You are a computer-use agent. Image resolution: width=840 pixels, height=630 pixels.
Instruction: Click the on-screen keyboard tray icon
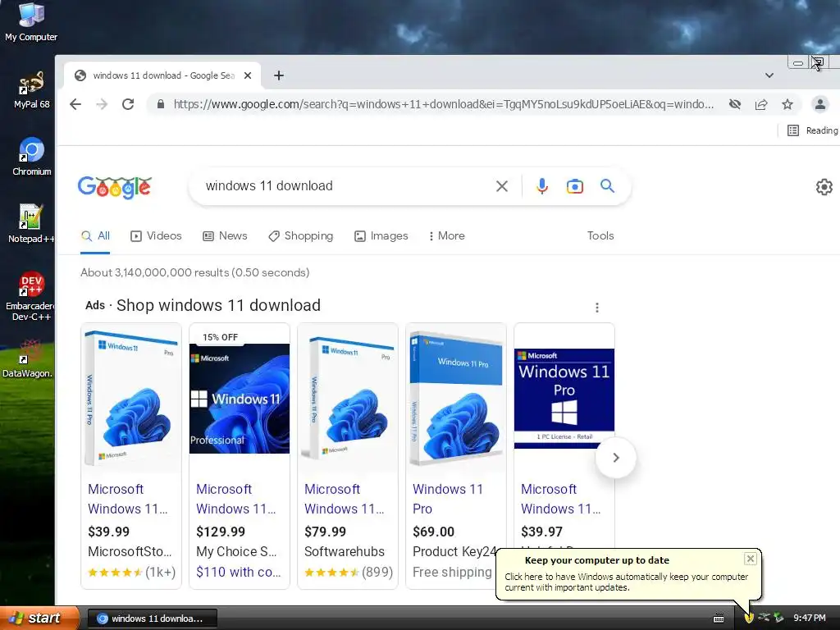719,619
